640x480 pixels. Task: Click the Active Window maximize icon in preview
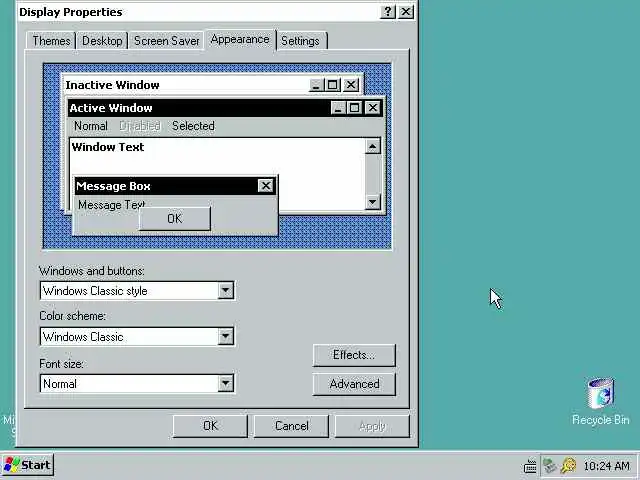point(354,108)
